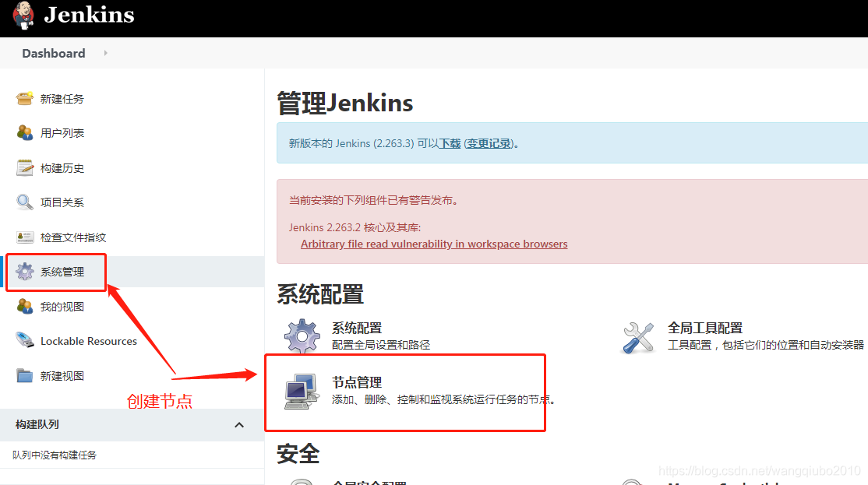Click Jenkins 2.263.2 核心及其库 text
Viewport: 868px width, 485px height.
tap(355, 227)
